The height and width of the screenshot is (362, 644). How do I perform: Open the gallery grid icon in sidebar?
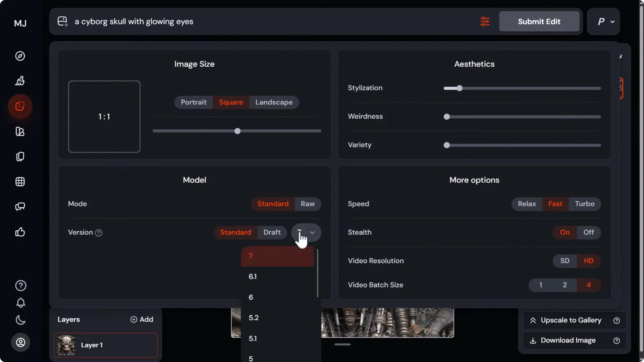(x=20, y=181)
